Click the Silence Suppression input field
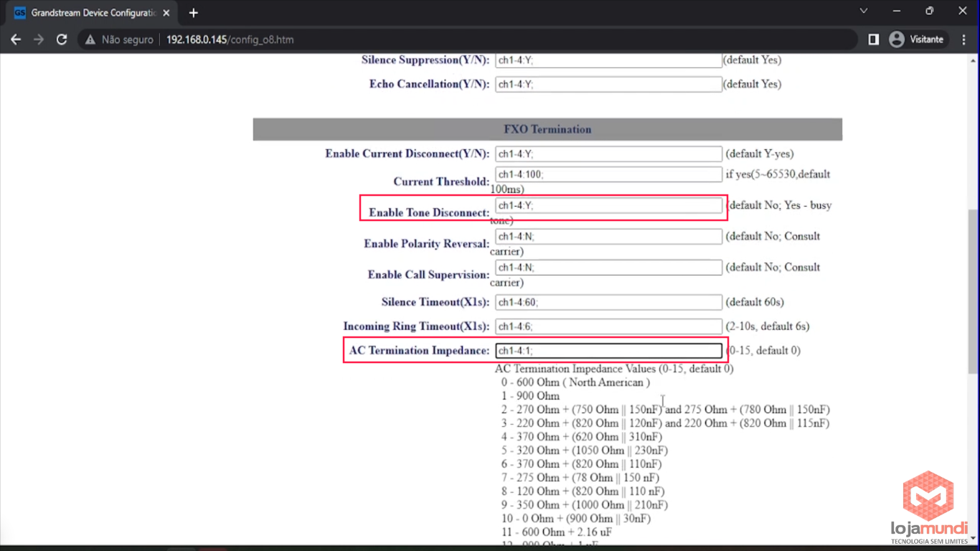980x551 pixels. point(608,60)
